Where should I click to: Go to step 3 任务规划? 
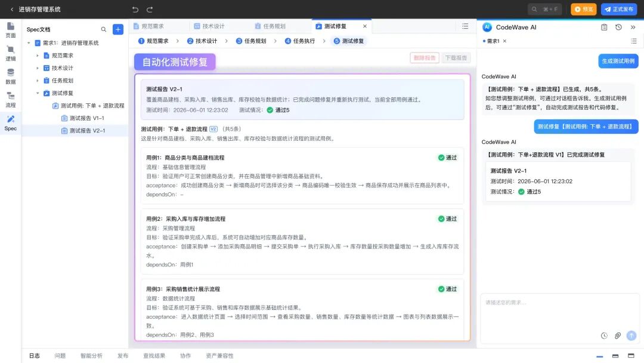tap(251, 41)
